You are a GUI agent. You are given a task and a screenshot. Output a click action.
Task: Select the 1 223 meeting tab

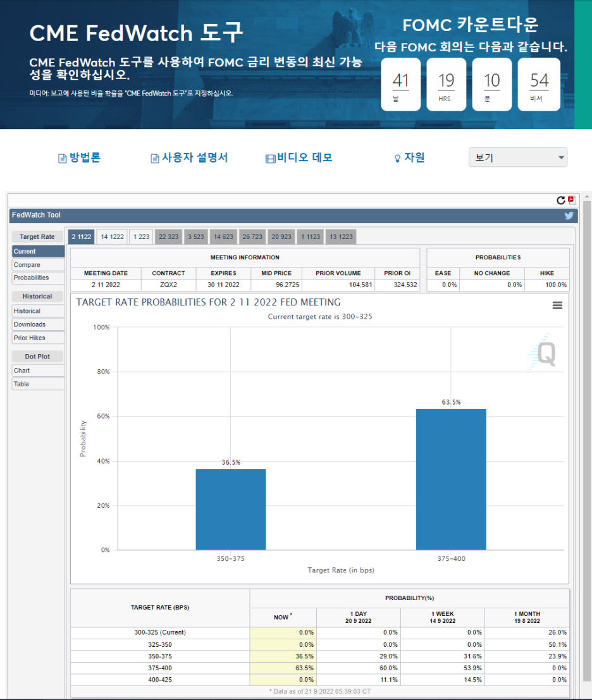pyautogui.click(x=141, y=236)
